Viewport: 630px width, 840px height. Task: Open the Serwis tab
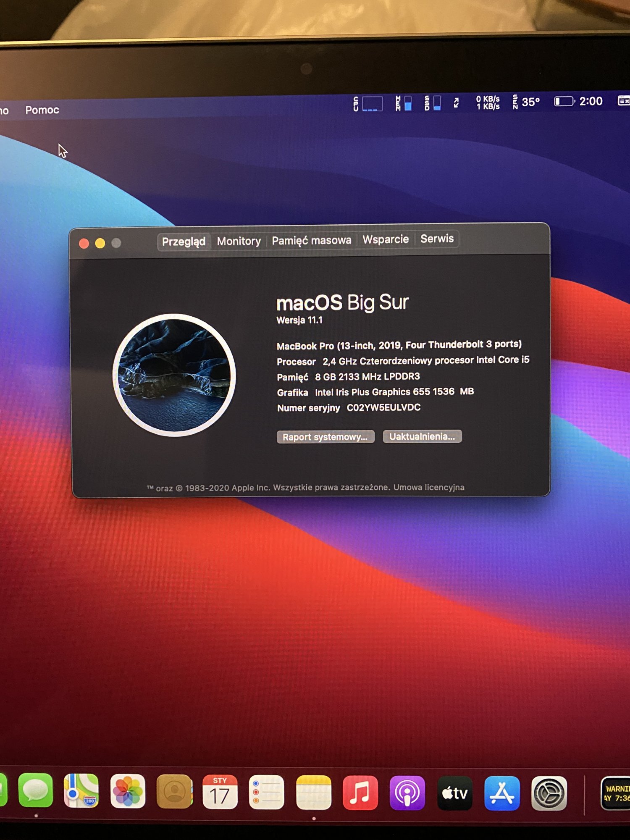[x=437, y=239]
